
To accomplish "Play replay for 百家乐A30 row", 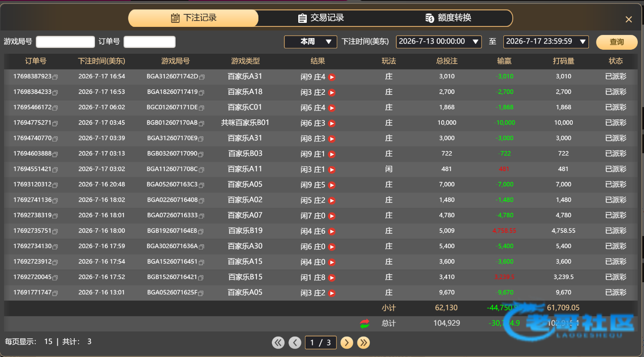I will click(332, 247).
